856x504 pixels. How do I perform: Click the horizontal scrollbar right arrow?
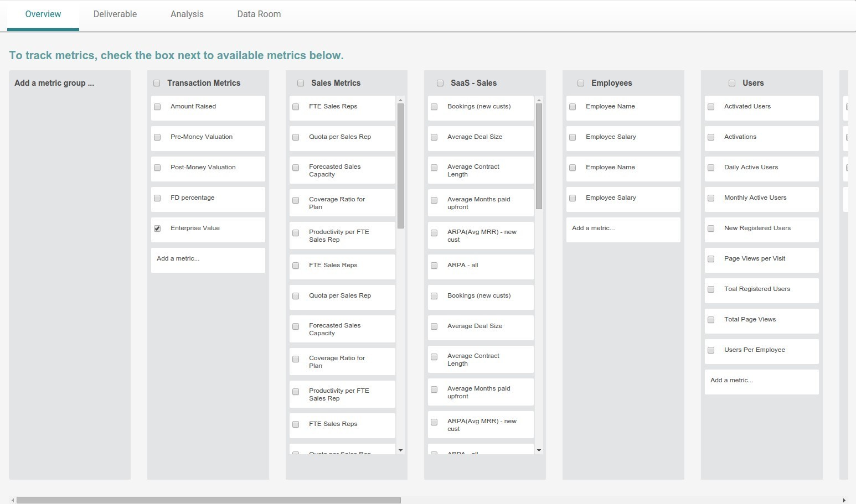pyautogui.click(x=844, y=500)
